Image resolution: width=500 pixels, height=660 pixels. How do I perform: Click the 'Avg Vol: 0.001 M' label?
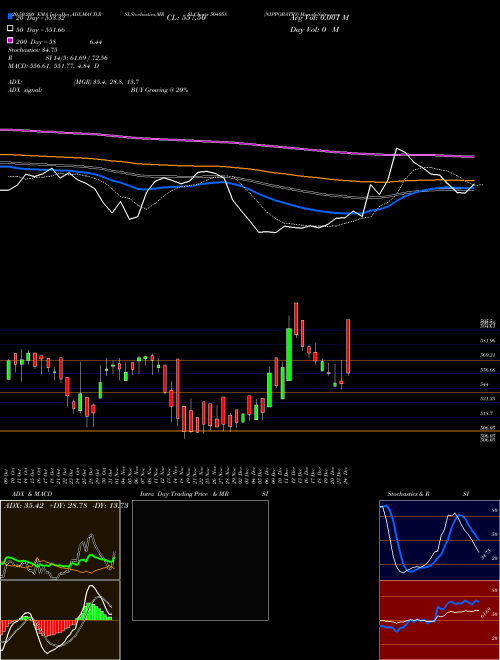coord(319,18)
